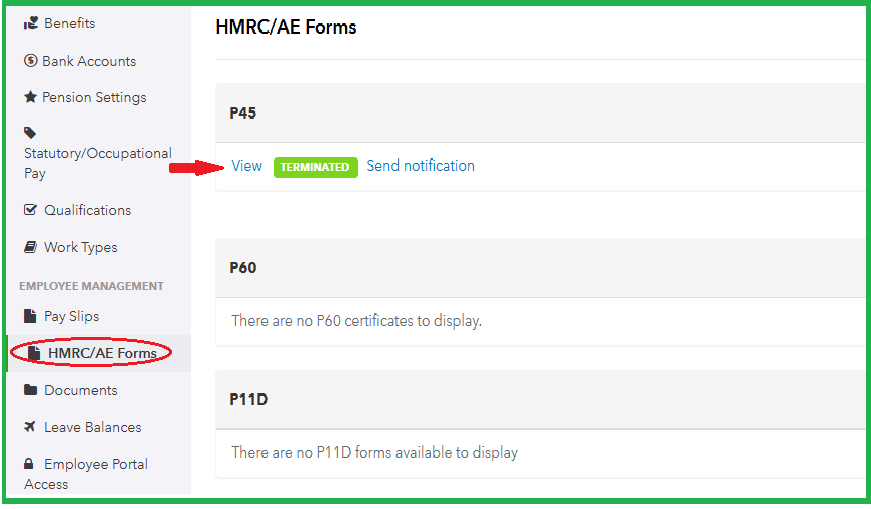
Task: Click the Statutory/Occupational Pay tag icon
Action: click(30, 133)
